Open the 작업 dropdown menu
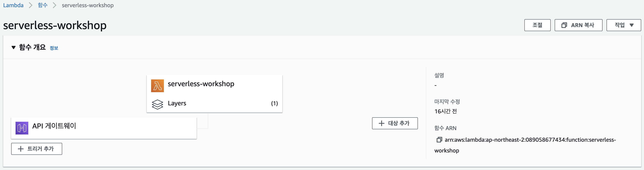 (x=623, y=25)
